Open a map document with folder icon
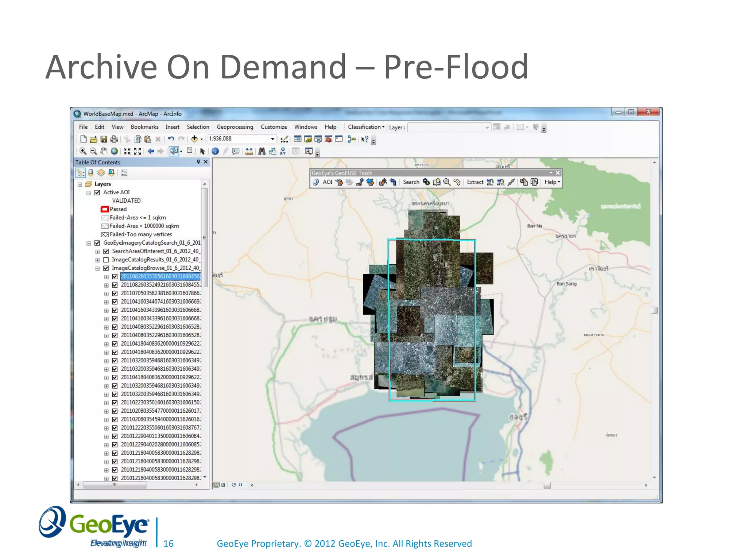Image resolution: width=747 pixels, height=560 pixels. (x=93, y=139)
